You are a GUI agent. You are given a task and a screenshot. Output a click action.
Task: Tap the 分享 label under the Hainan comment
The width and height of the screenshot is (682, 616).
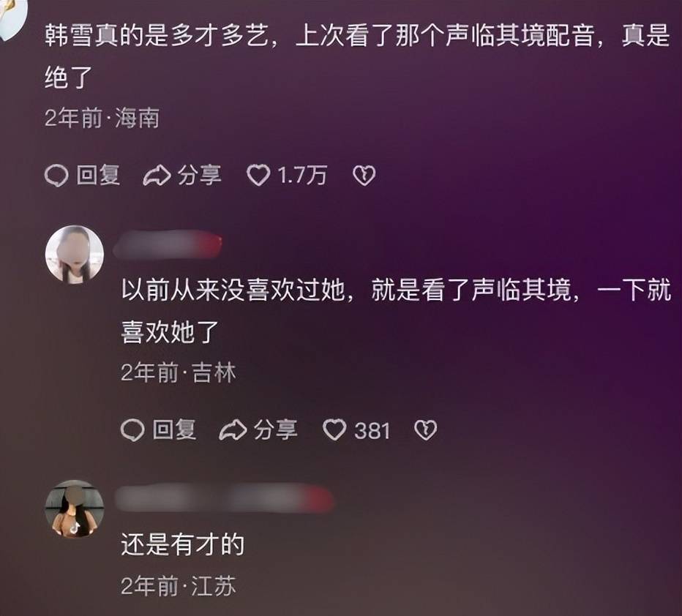coord(200,176)
